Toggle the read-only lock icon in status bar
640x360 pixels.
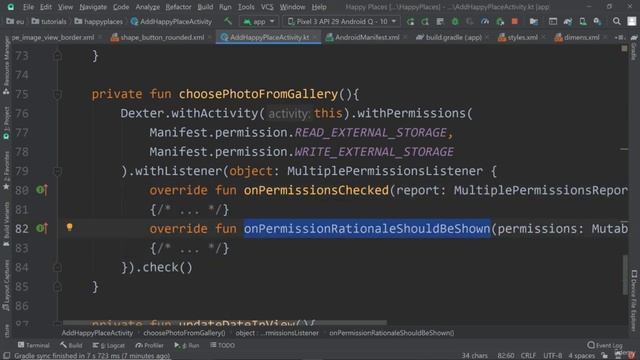click(x=604, y=356)
